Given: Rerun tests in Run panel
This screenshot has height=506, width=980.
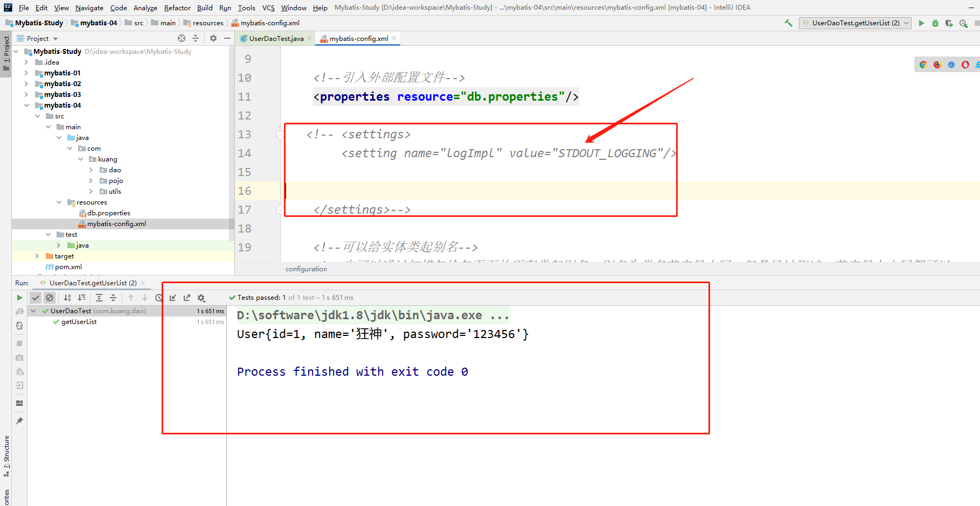Looking at the screenshot, I should (x=19, y=298).
